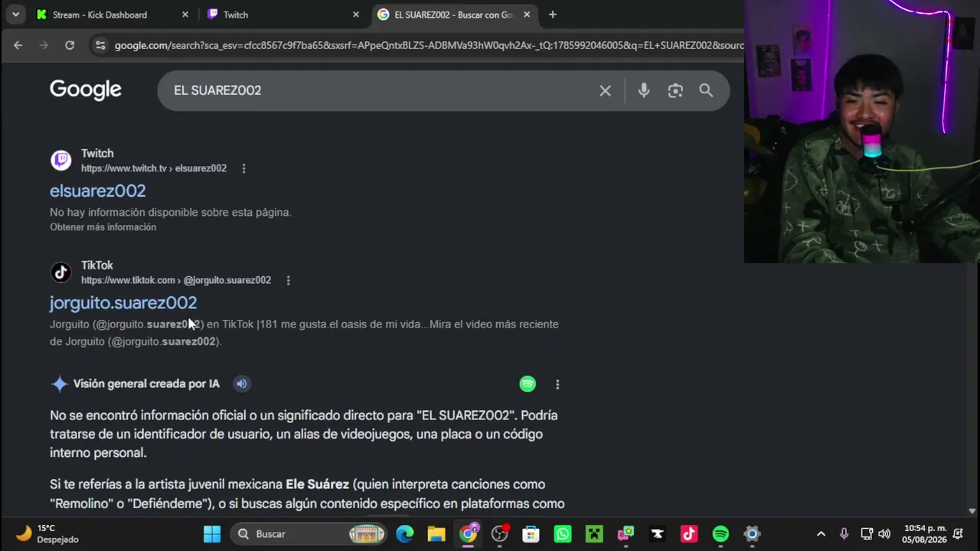The width and height of the screenshot is (980, 551).
Task: Open more options for the TikTok result
Action: click(x=288, y=280)
